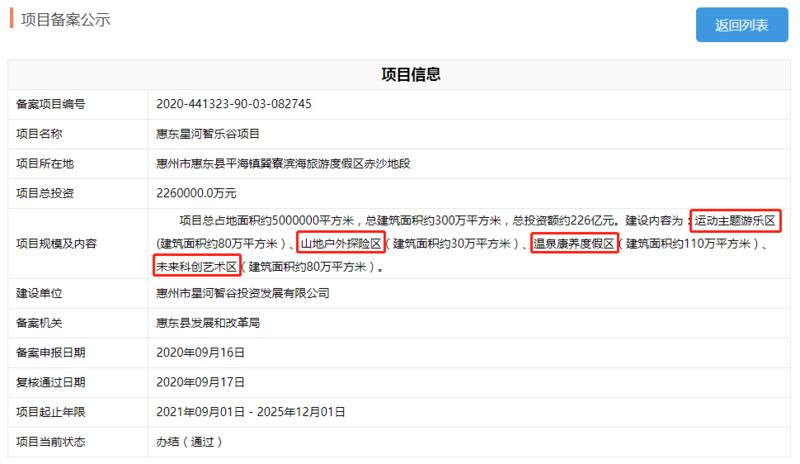The width and height of the screenshot is (800, 464).
Task: Click the 项目信息 table header
Action: [411, 75]
